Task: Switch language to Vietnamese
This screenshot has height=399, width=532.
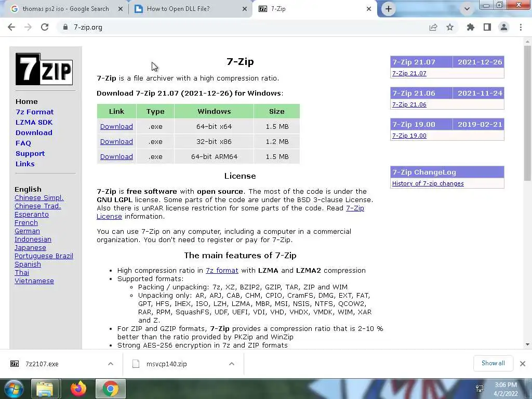Action: coord(34,281)
